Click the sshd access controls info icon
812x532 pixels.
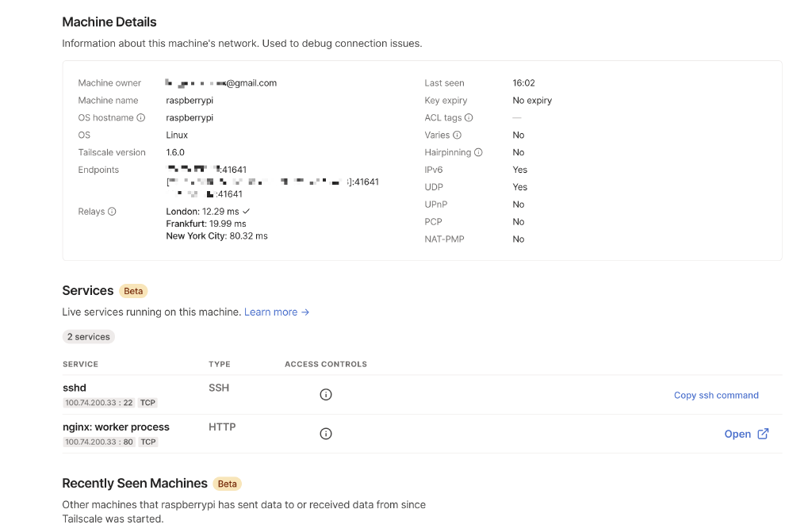point(325,394)
